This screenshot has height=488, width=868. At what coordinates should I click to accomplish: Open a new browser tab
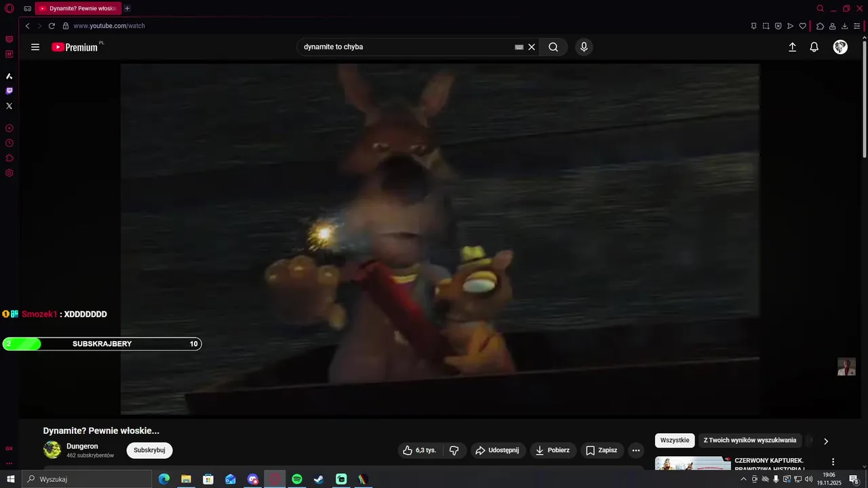click(127, 8)
